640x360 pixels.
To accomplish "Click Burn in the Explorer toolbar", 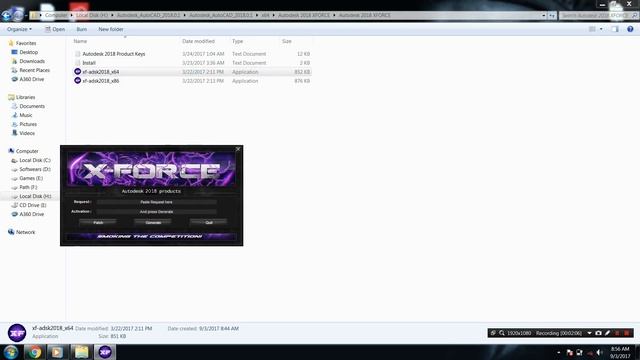I will (x=82, y=29).
